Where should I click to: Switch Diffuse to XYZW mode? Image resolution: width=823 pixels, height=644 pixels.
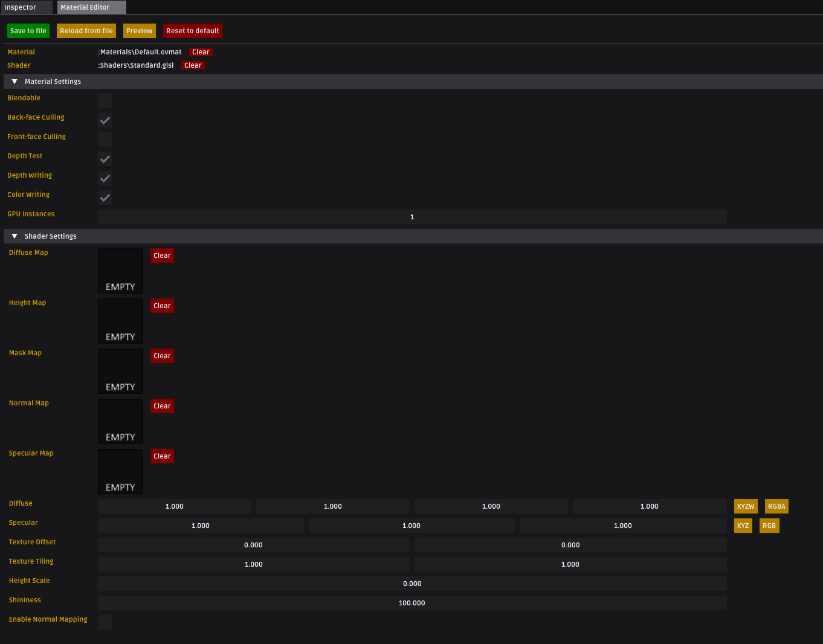[746, 506]
